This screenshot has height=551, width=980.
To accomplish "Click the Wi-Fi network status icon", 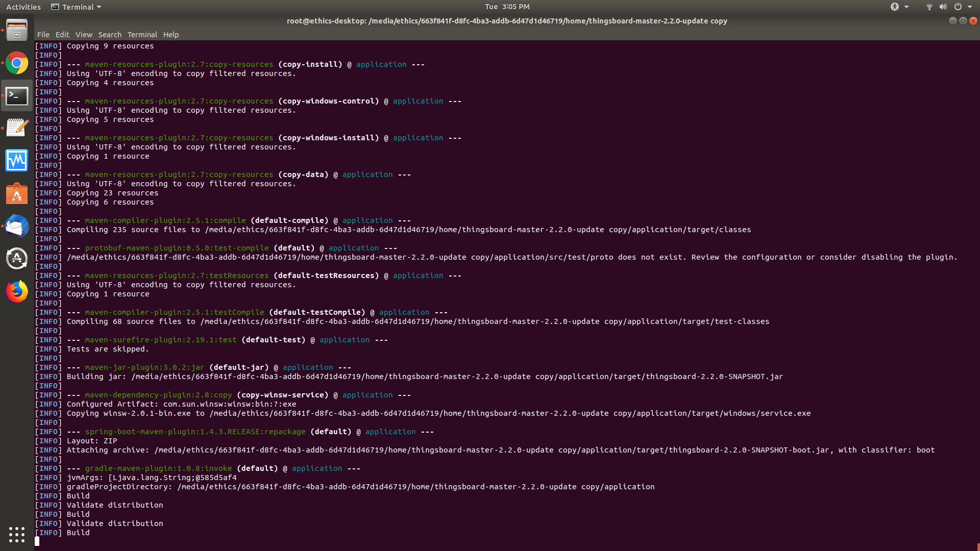I will (929, 7).
